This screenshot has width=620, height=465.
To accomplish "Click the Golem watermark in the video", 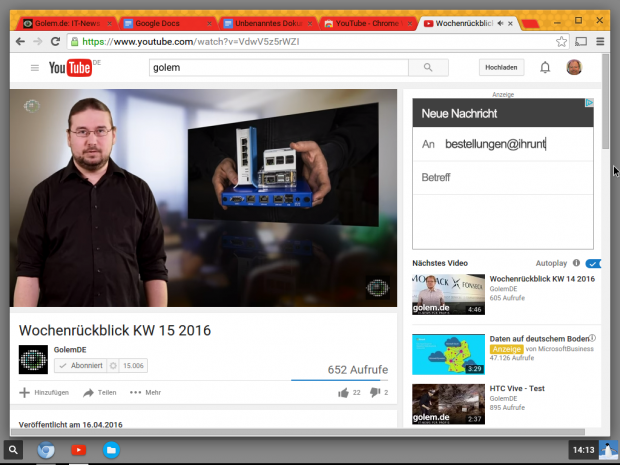I will click(x=378, y=287).
